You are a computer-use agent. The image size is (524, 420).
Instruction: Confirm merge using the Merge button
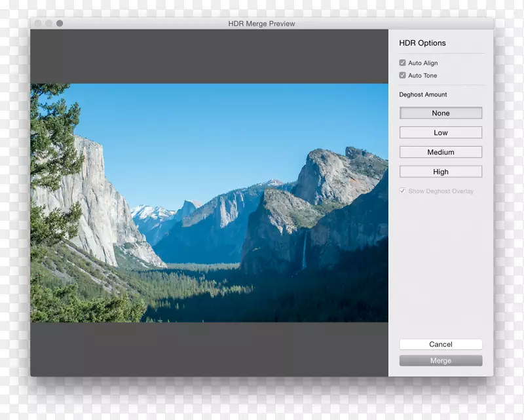tap(440, 360)
